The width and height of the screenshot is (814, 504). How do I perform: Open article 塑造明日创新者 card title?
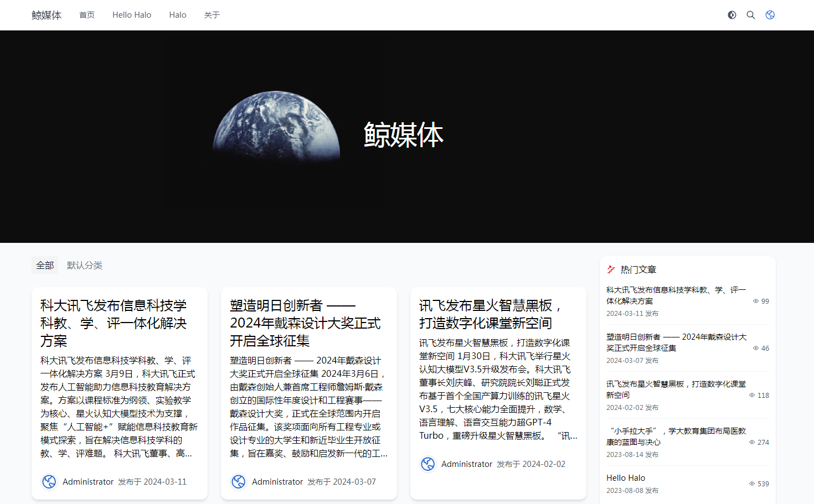(x=305, y=323)
